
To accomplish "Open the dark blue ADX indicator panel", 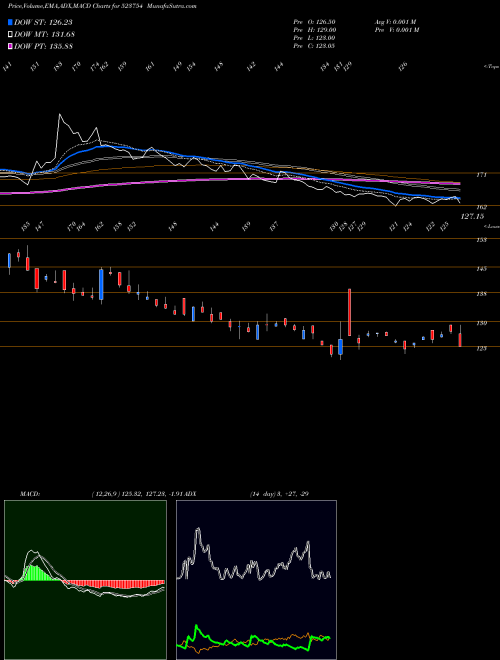I will point(256,580).
